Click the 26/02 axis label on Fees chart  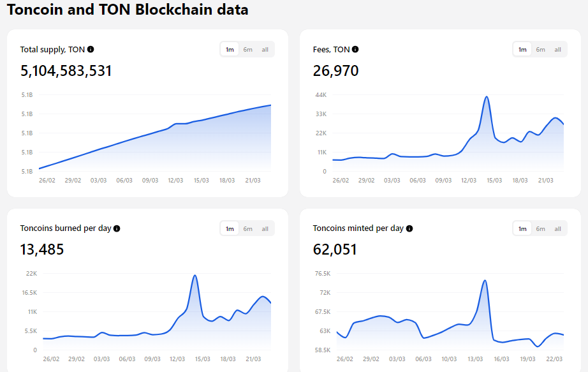click(341, 180)
